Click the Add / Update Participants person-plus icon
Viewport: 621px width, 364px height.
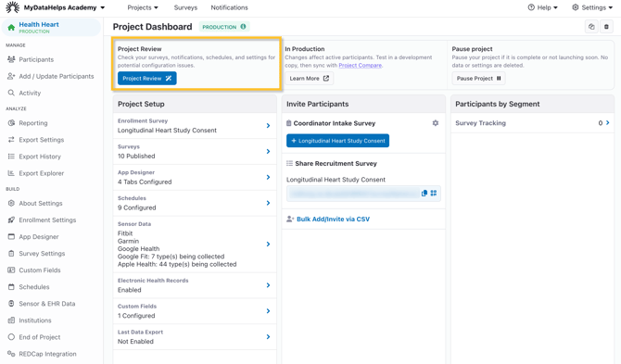pyautogui.click(x=11, y=76)
